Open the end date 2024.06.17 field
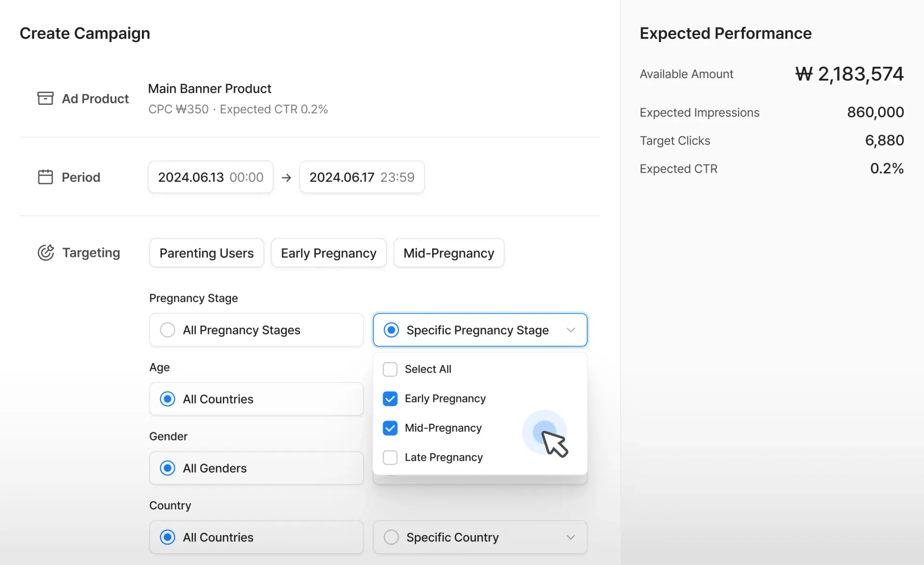This screenshot has width=924, height=565. coord(362,177)
